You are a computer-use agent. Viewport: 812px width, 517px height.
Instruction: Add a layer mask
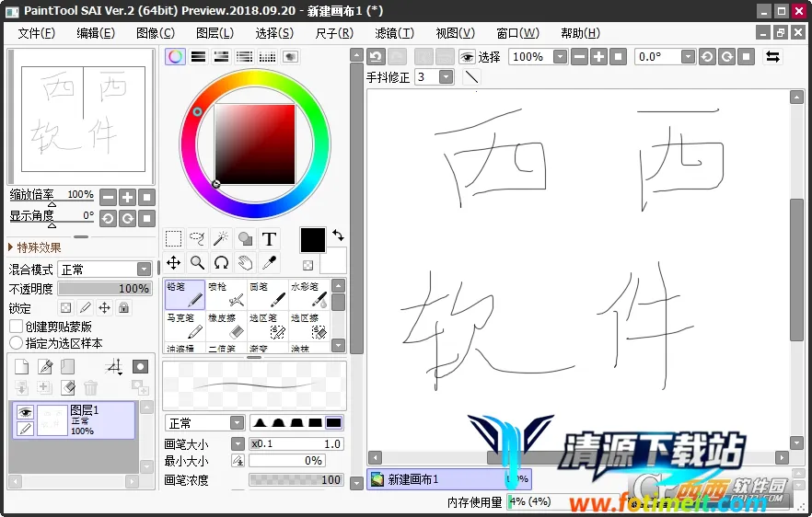point(140,366)
